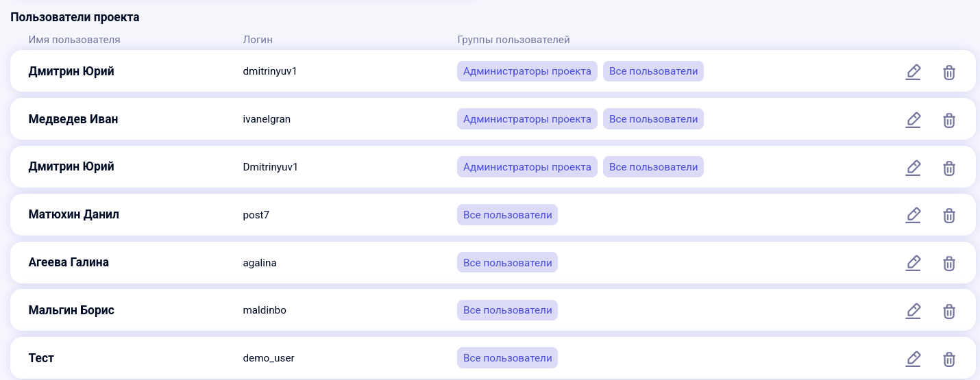Click Администраторы проекта tag in capitalized Dmitrinyuv1 row

click(527, 167)
